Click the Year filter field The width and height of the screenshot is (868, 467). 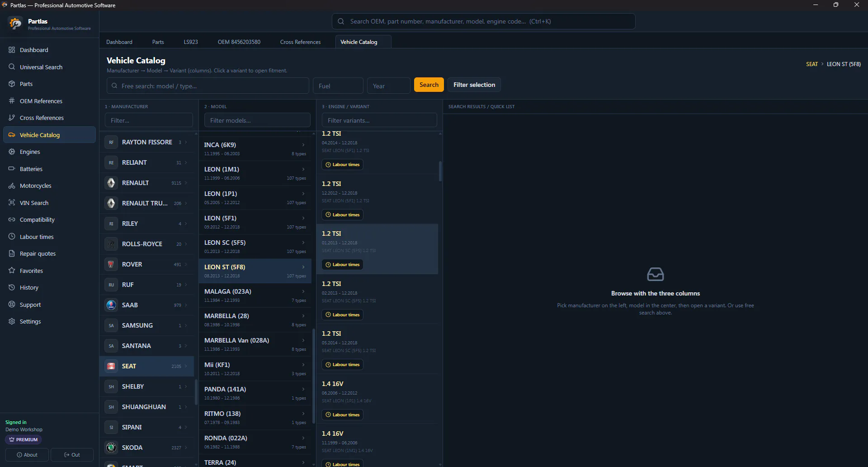[389, 86]
